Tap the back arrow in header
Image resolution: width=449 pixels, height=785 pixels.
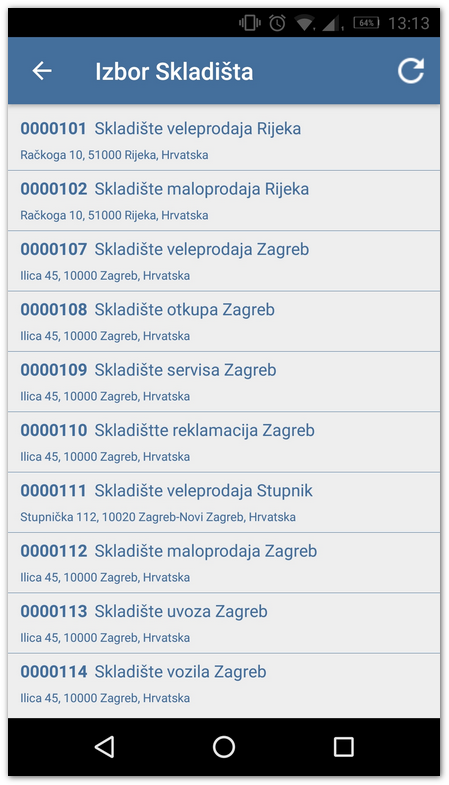[x=42, y=71]
